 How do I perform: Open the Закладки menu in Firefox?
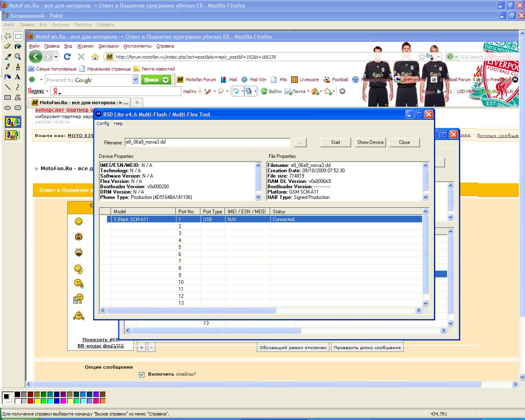108,46
